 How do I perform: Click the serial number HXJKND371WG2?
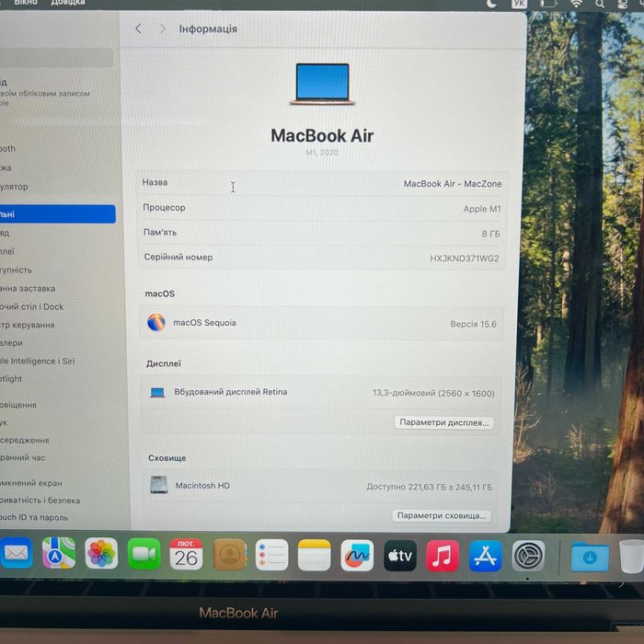point(464,259)
